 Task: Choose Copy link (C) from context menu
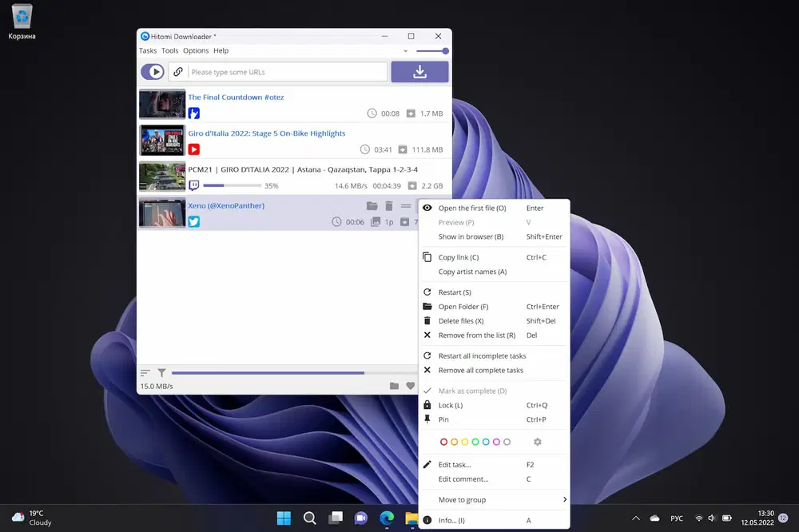458,257
